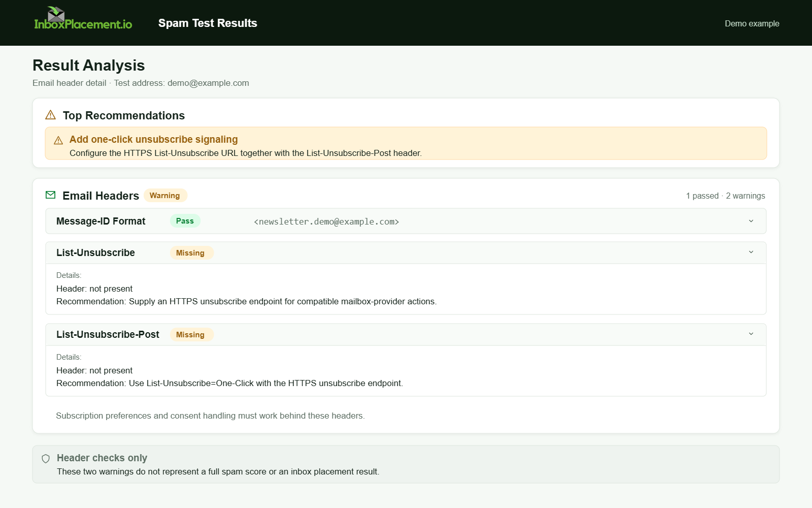
Task: Collapse the List-Unsubscribe row chevron
Action: 751,252
